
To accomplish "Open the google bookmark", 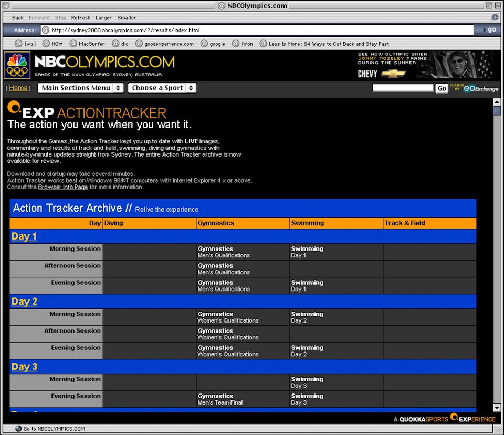I will [x=213, y=44].
